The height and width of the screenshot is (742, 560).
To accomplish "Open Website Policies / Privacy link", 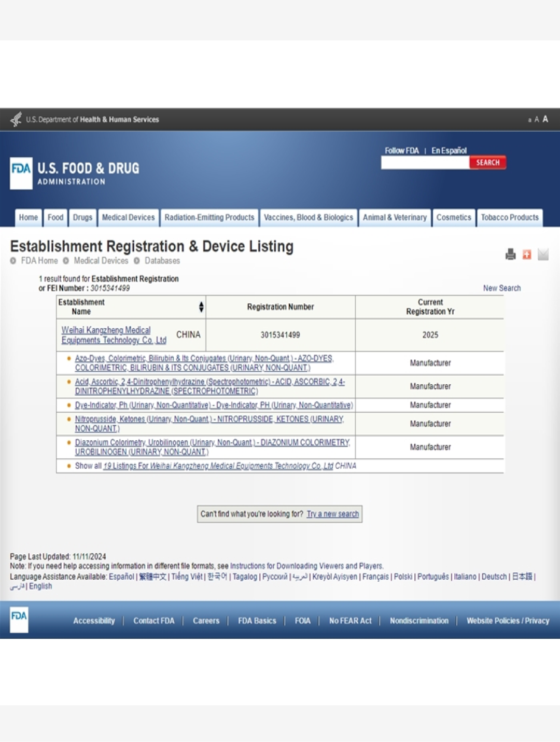I will pos(508,621).
